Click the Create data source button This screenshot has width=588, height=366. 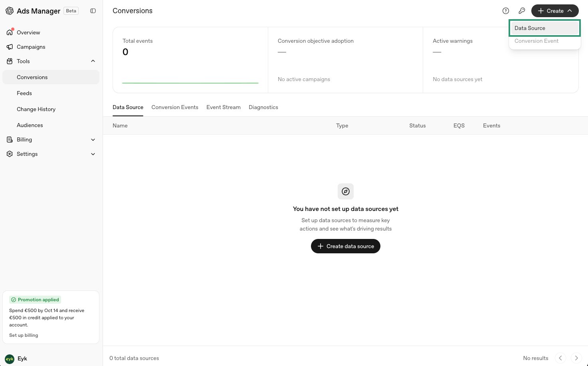(x=346, y=246)
